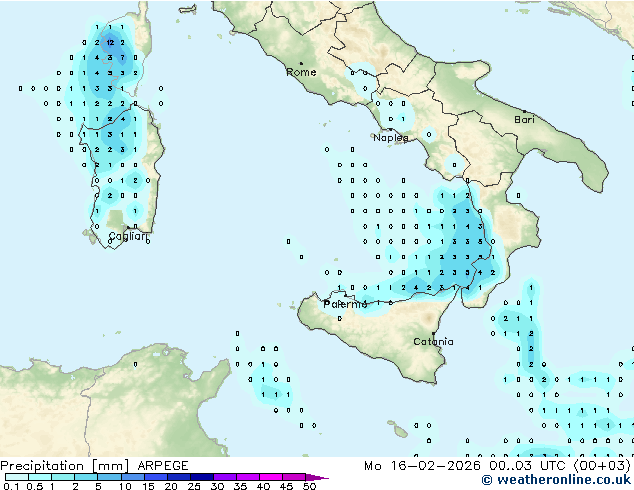634x490 pixels.
Task: Click the purple swatch between 30 and 35
Action: 225,477
